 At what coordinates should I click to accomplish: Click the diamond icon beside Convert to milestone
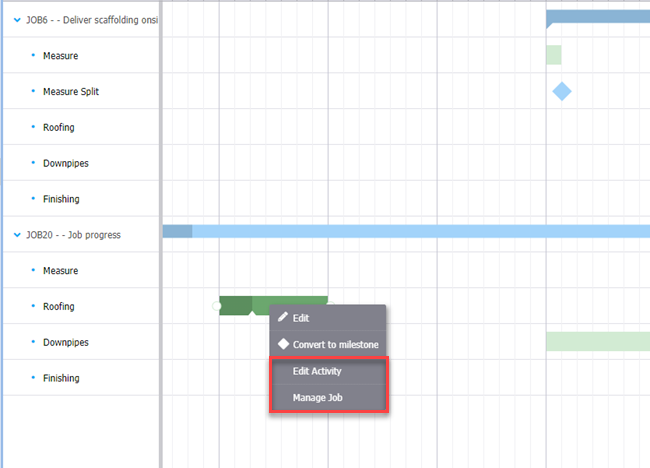point(283,344)
